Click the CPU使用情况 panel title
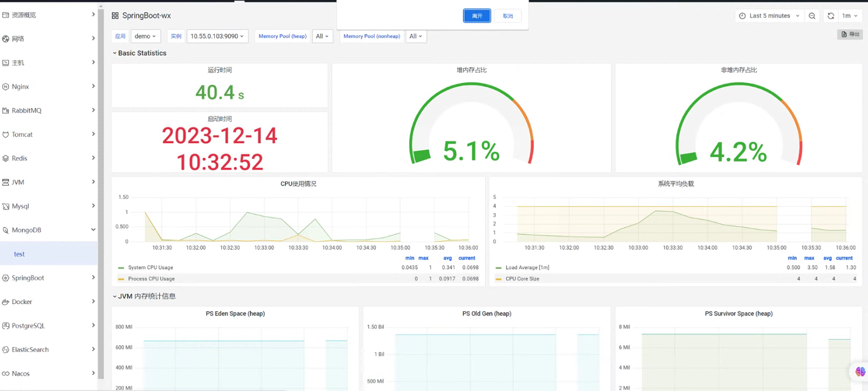The image size is (868, 391). click(298, 184)
